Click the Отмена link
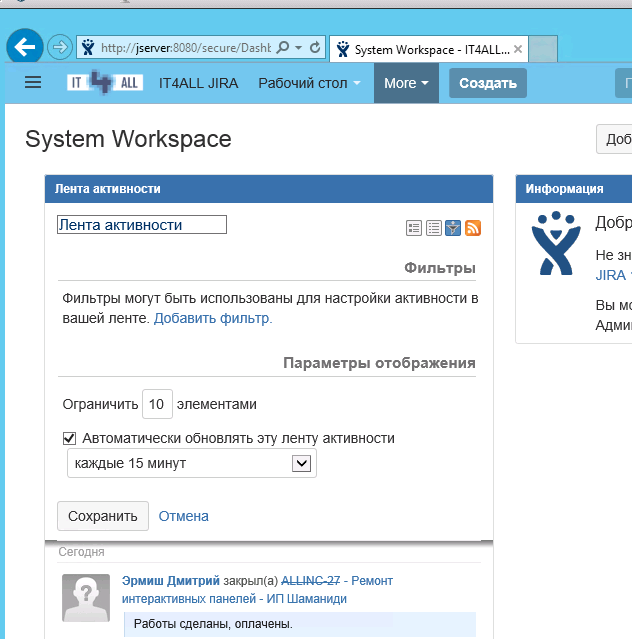The image size is (632, 639). [x=183, y=516]
